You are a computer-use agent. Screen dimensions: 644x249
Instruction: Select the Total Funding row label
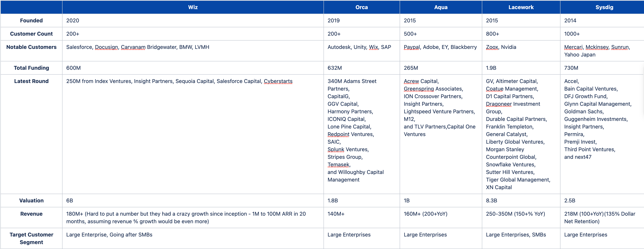coord(31,68)
